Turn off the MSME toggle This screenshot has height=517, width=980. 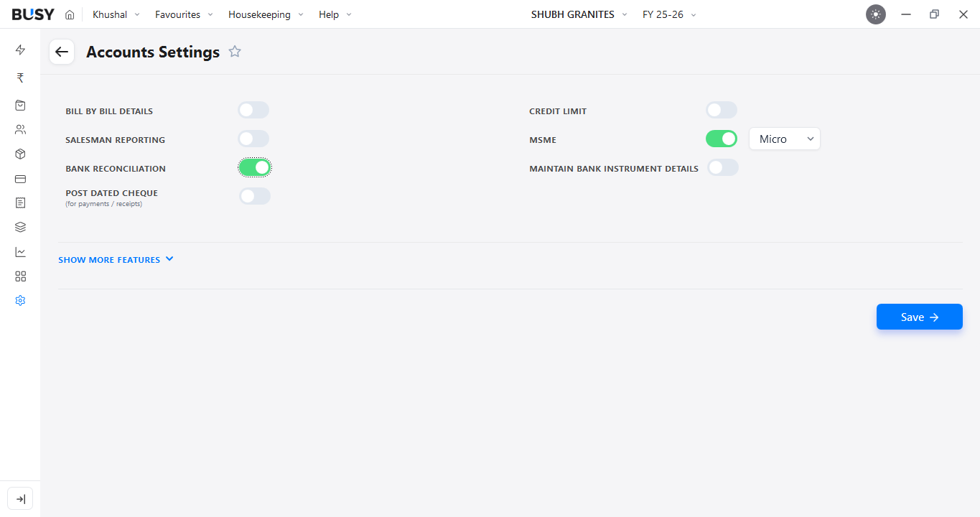point(722,139)
